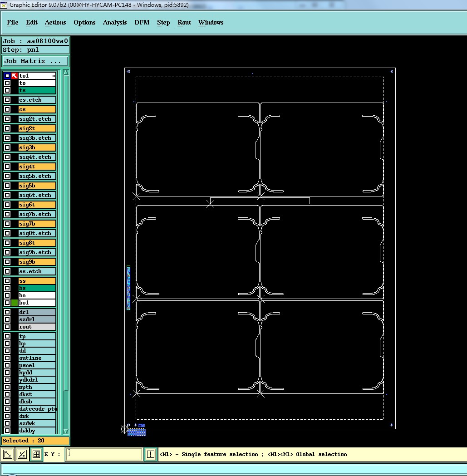Enable the outline layer checkbox
The height and width of the screenshot is (476, 467).
tap(7, 358)
